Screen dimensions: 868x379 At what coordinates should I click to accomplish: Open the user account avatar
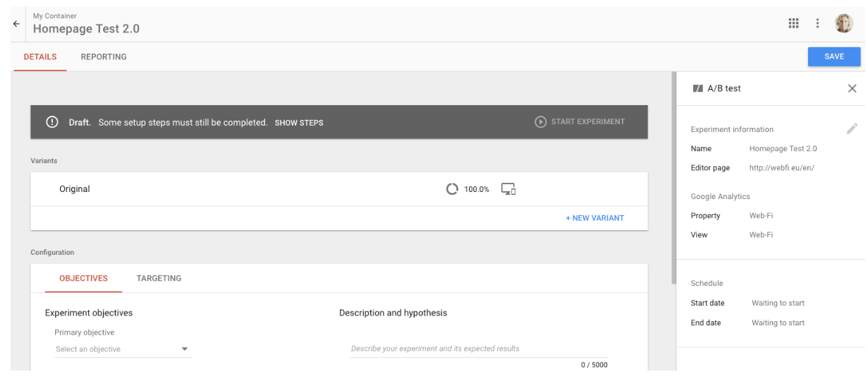click(843, 23)
